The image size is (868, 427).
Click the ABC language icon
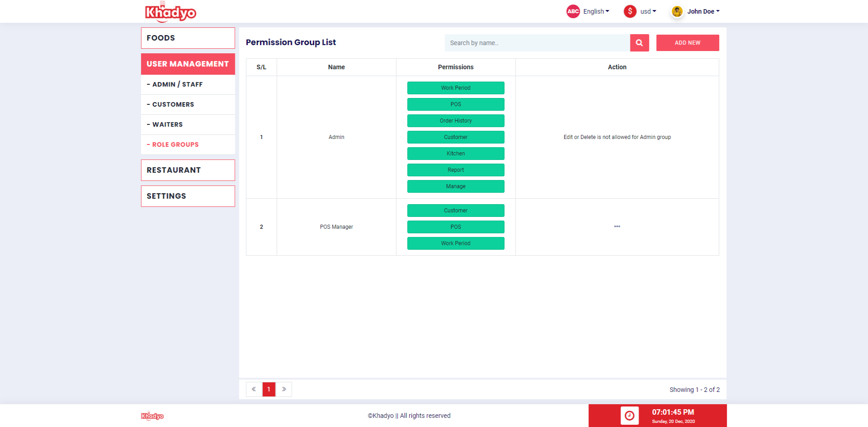(573, 11)
